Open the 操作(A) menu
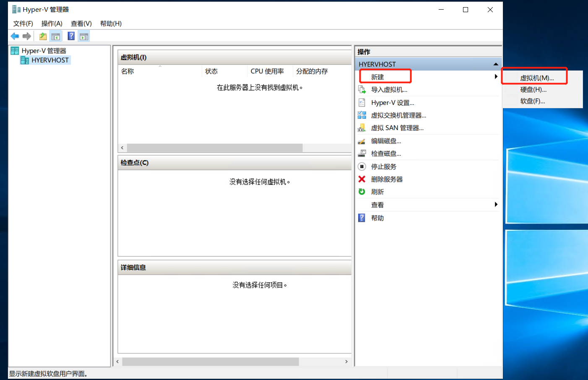Viewport: 588px width, 380px height. click(51, 23)
